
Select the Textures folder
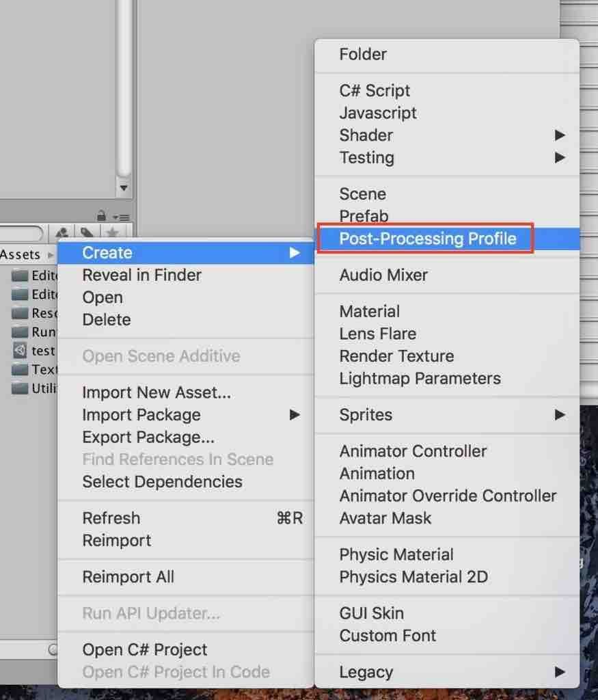coord(34,370)
